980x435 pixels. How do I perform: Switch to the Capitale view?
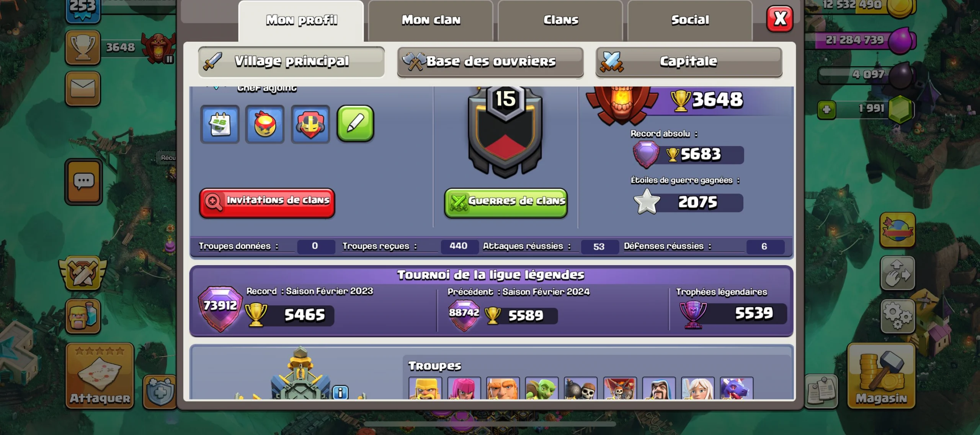pos(689,62)
